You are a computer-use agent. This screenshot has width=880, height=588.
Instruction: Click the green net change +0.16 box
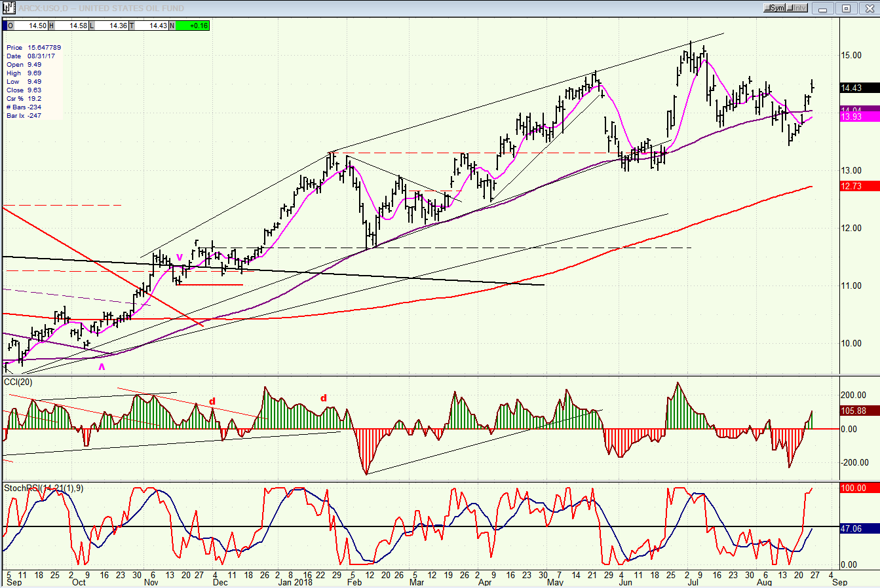click(192, 26)
